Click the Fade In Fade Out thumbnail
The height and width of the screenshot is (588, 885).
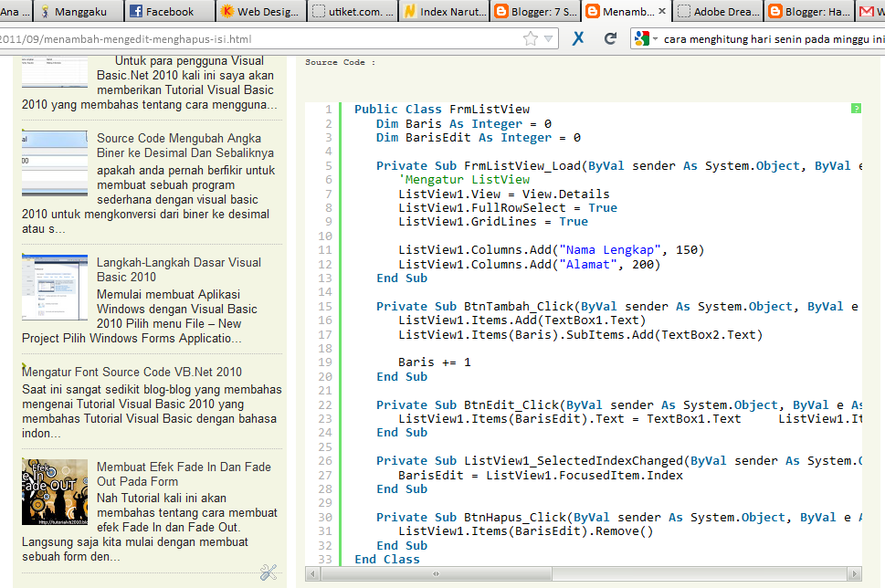coord(55,492)
